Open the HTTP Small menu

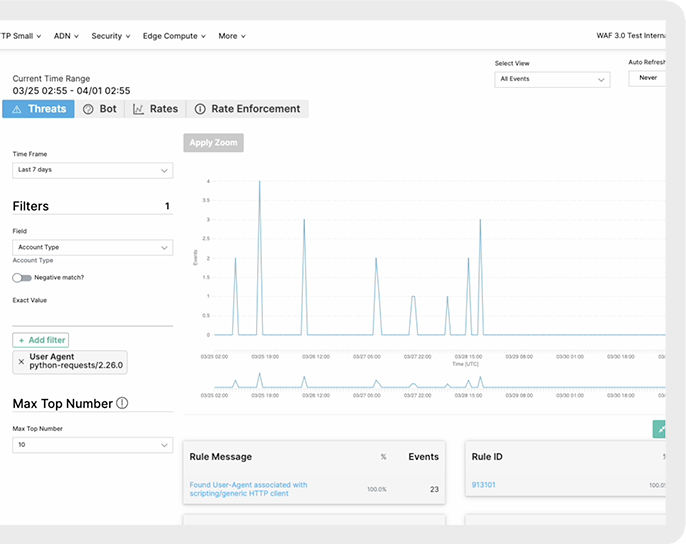coord(21,36)
